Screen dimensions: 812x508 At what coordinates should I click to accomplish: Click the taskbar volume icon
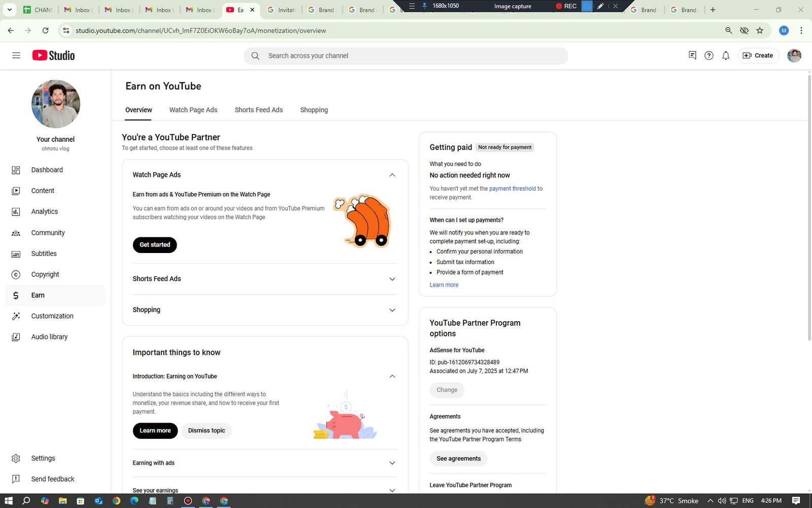[x=722, y=501]
